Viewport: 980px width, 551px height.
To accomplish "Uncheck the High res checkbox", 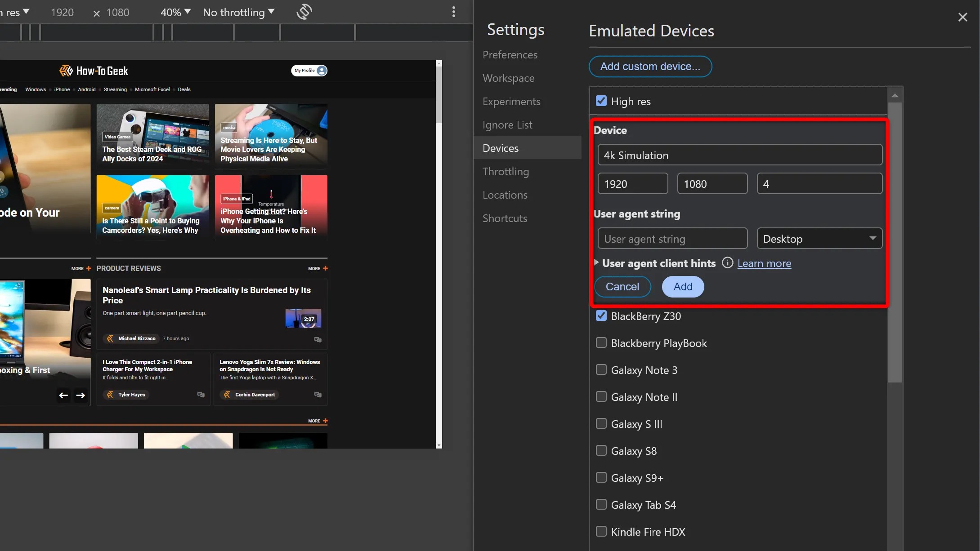I will click(x=601, y=101).
